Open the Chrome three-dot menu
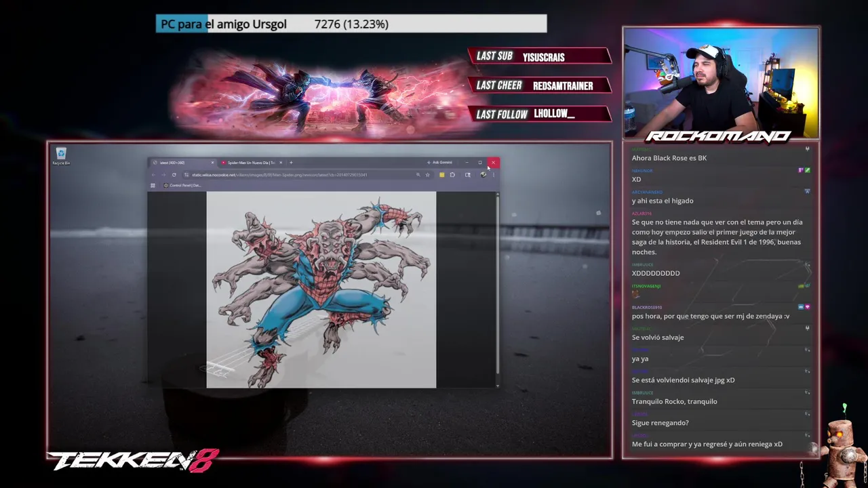The image size is (868, 488). (x=493, y=175)
